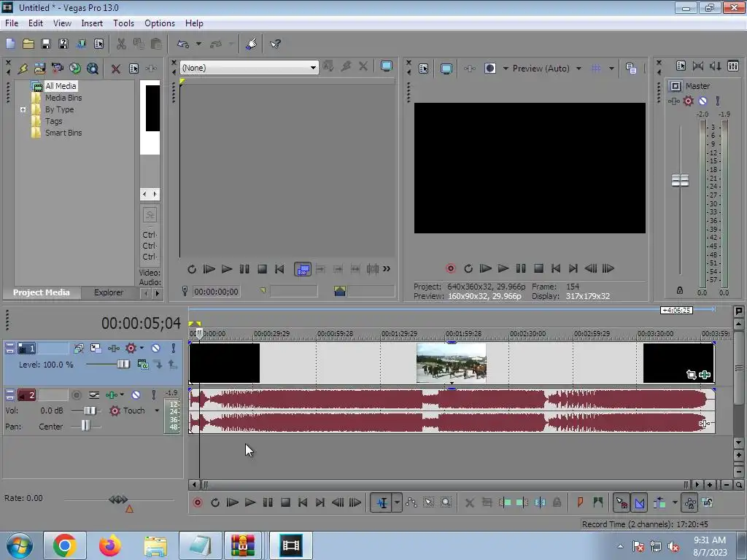Open Touch automation mode dropdown
The width and height of the screenshot is (747, 560).
[x=157, y=411]
